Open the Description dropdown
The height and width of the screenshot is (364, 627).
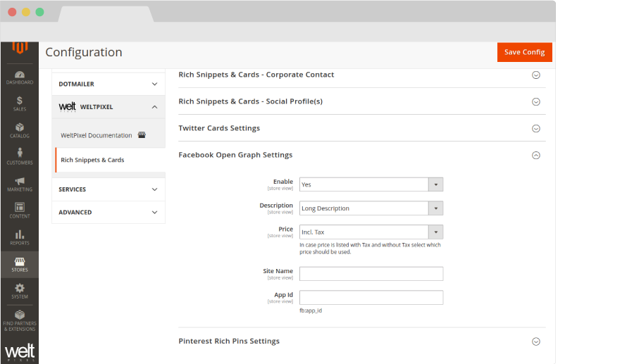point(371,208)
